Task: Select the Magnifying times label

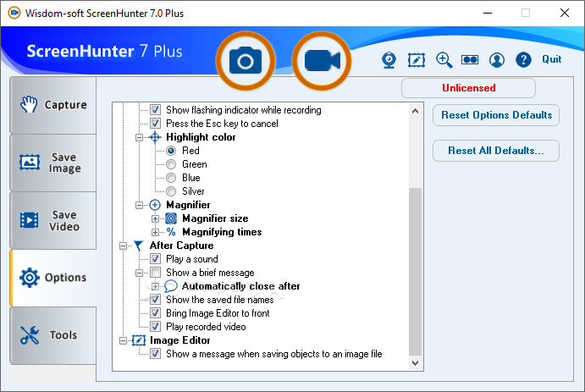Action: coord(222,232)
